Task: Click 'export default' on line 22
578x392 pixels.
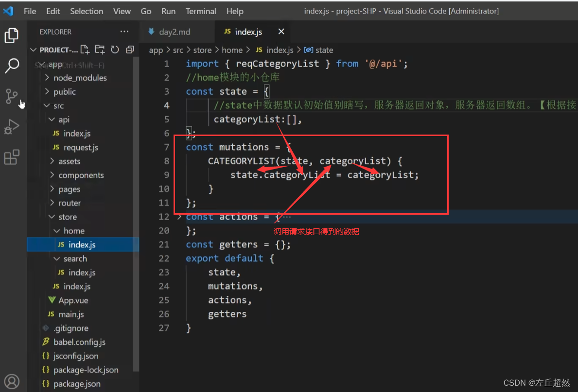Action: coord(225,258)
